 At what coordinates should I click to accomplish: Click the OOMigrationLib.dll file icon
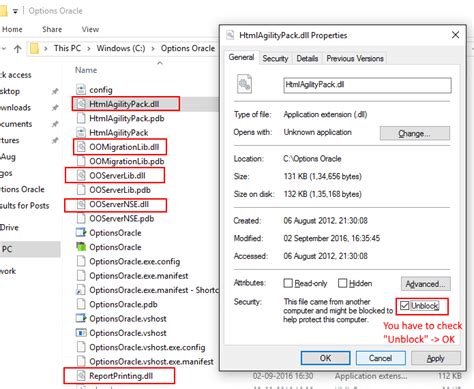coord(81,147)
